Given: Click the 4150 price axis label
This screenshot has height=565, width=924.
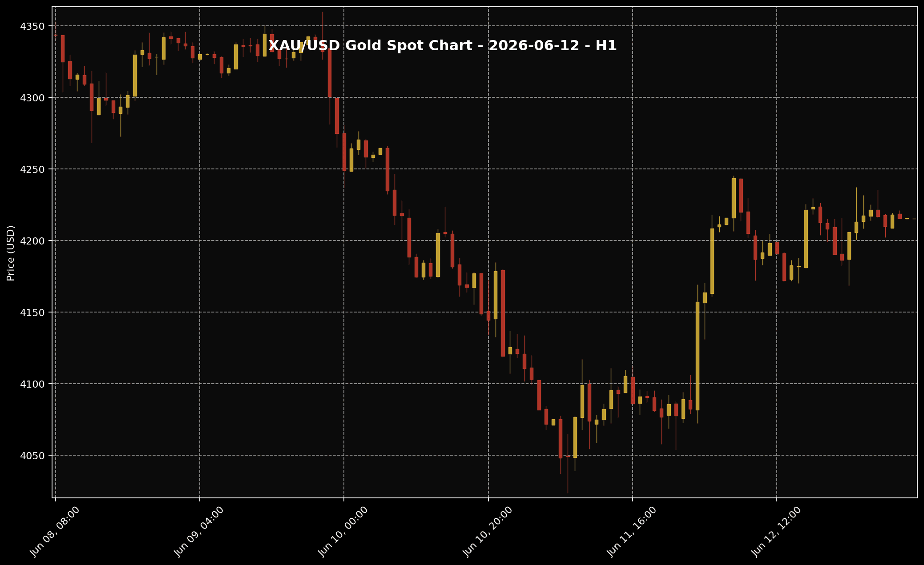Looking at the screenshot, I should pyautogui.click(x=32, y=313).
